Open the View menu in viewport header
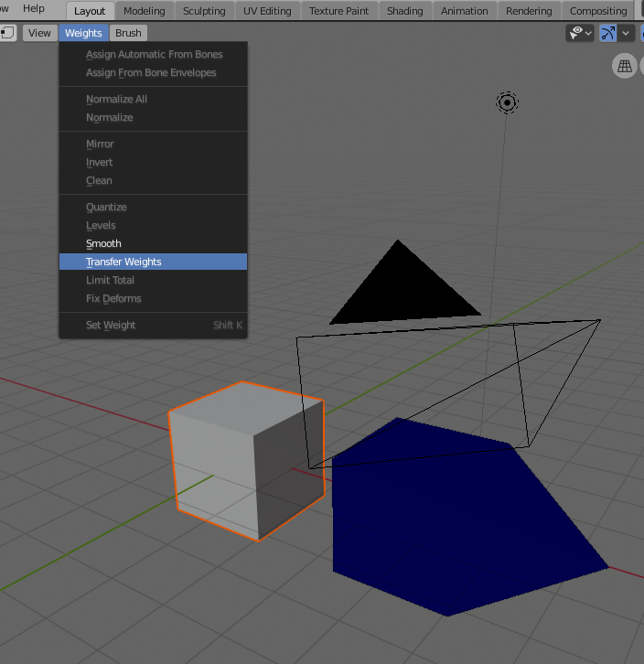 click(39, 33)
